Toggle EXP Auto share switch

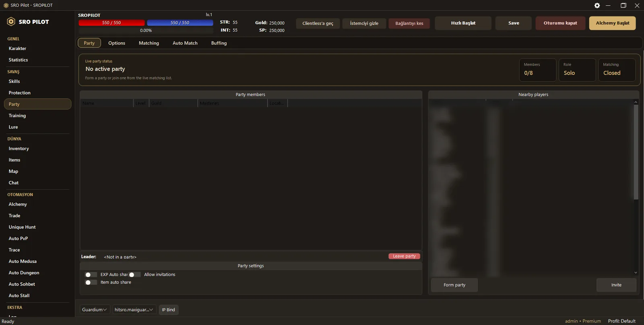(91, 275)
